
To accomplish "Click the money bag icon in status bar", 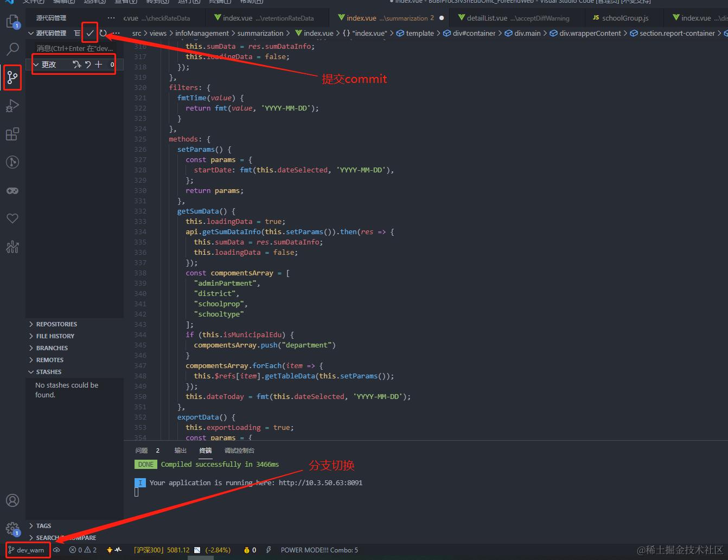I will point(247,550).
